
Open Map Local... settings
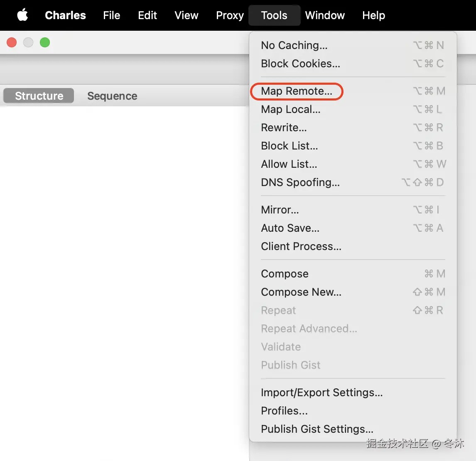[x=353, y=109]
